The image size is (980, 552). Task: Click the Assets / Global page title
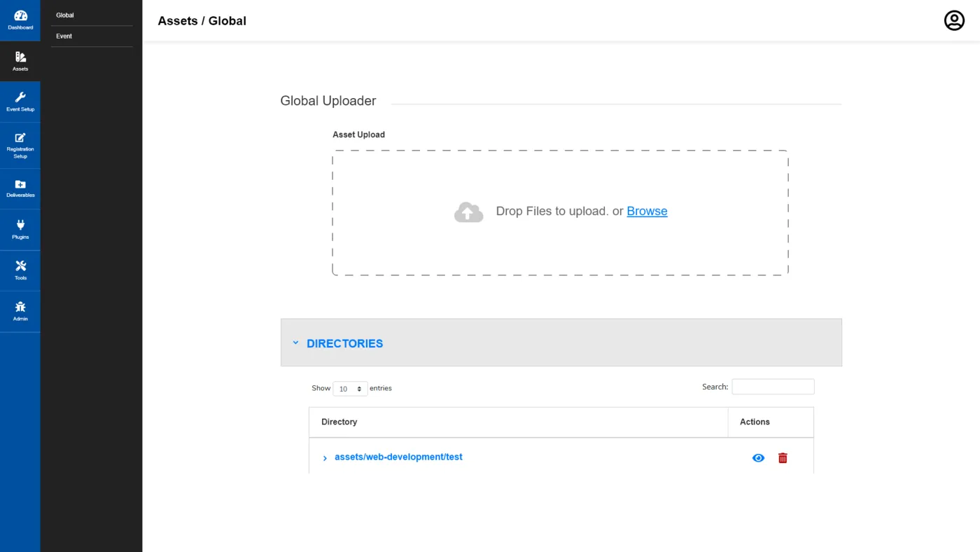(202, 21)
